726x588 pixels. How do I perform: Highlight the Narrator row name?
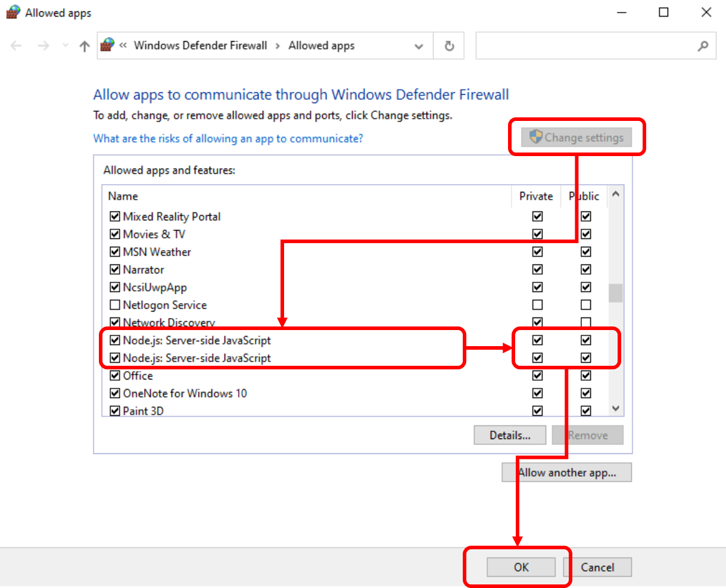coord(144,270)
